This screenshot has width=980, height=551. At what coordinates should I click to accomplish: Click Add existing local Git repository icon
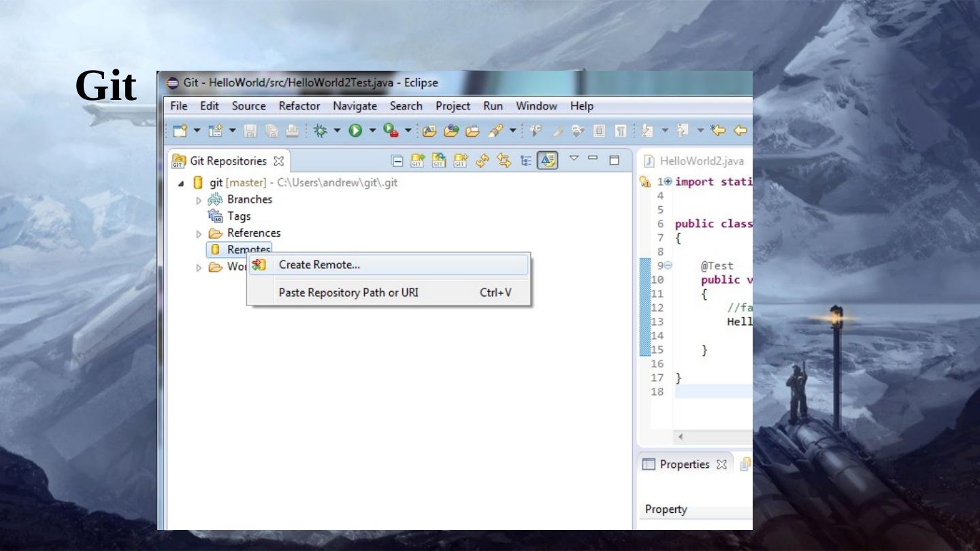pyautogui.click(x=418, y=161)
